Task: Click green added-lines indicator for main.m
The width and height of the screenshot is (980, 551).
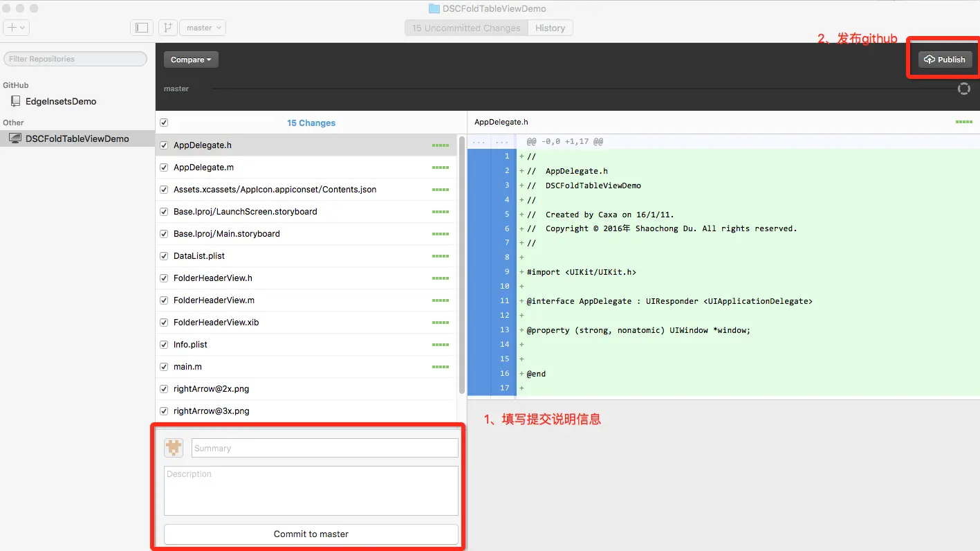Action: point(441,367)
